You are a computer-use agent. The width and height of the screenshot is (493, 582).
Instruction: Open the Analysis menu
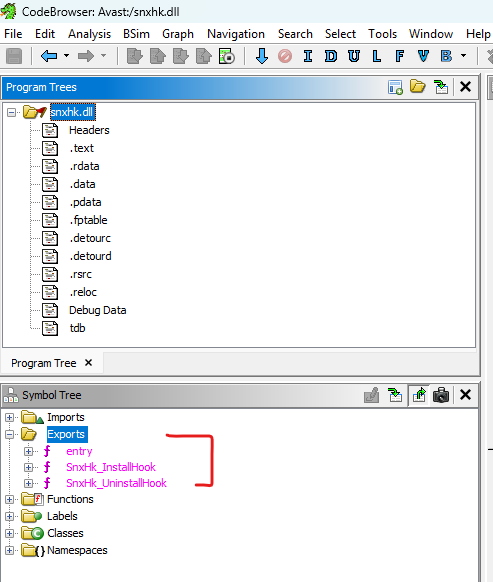(x=89, y=34)
